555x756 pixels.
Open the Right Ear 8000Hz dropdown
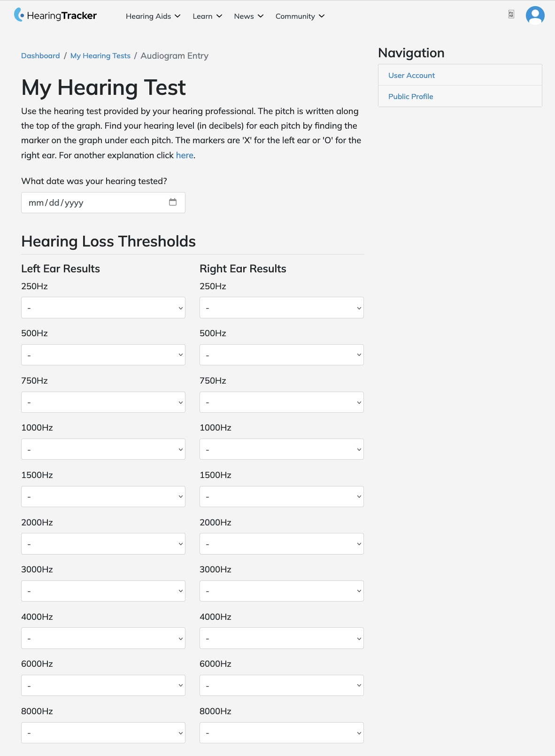click(x=282, y=733)
